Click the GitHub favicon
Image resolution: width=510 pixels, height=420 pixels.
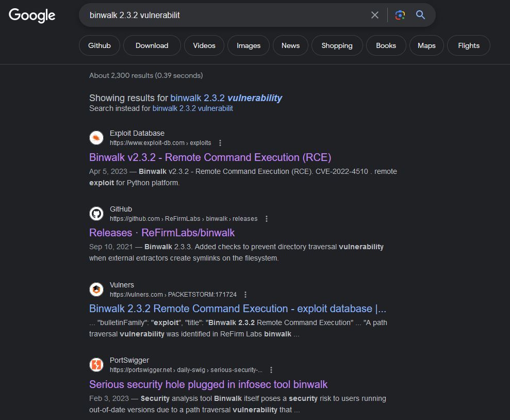[x=96, y=214]
